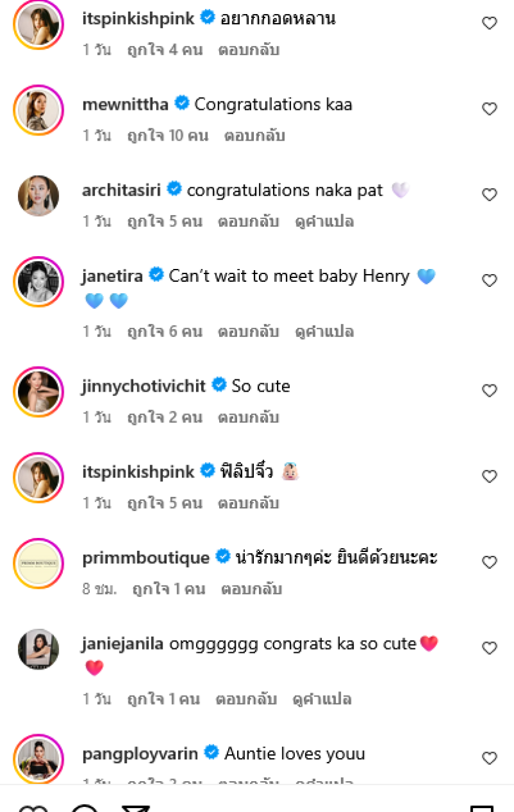Like the first itspinkishpink comment at top

[x=490, y=23]
